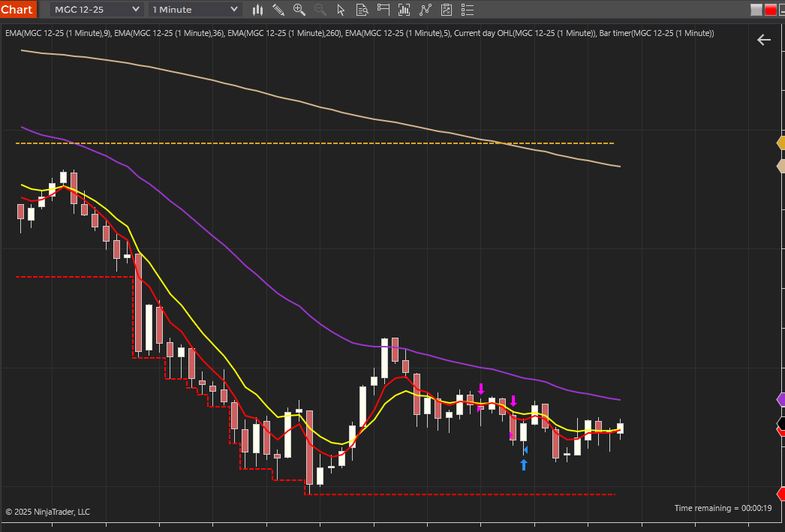Click the Current day OHL label text

(525, 33)
